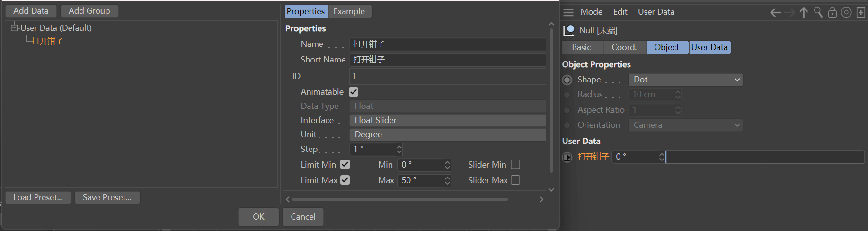Click the up arrow navigation icon
Screen dimensions: 868x231
pyautogui.click(x=804, y=13)
